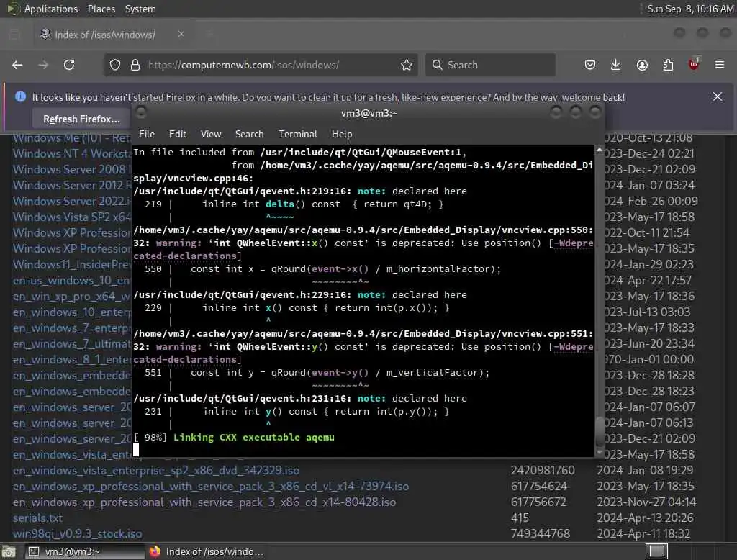Open the Firefox extensions puzzle icon
The width and height of the screenshot is (737, 560).
pos(668,65)
